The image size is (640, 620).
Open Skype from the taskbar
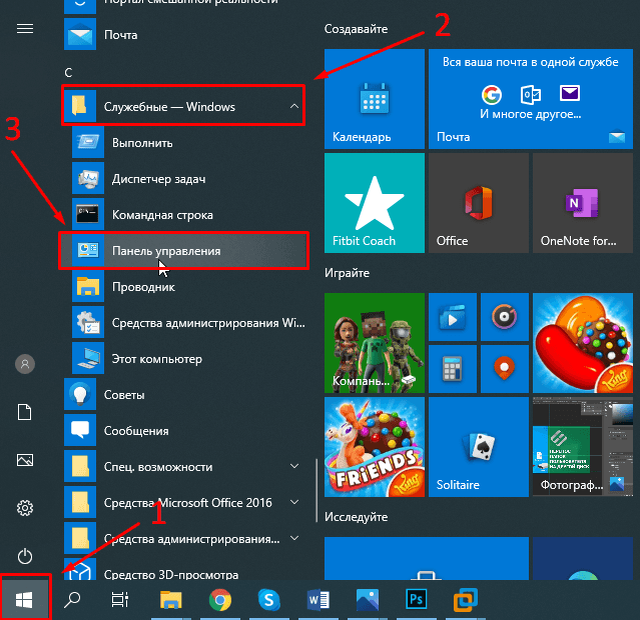269,600
